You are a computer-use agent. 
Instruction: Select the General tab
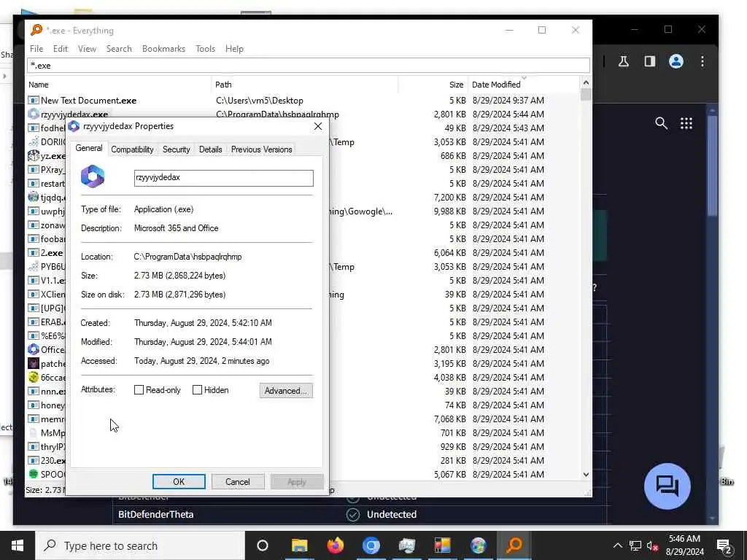pyautogui.click(x=89, y=148)
